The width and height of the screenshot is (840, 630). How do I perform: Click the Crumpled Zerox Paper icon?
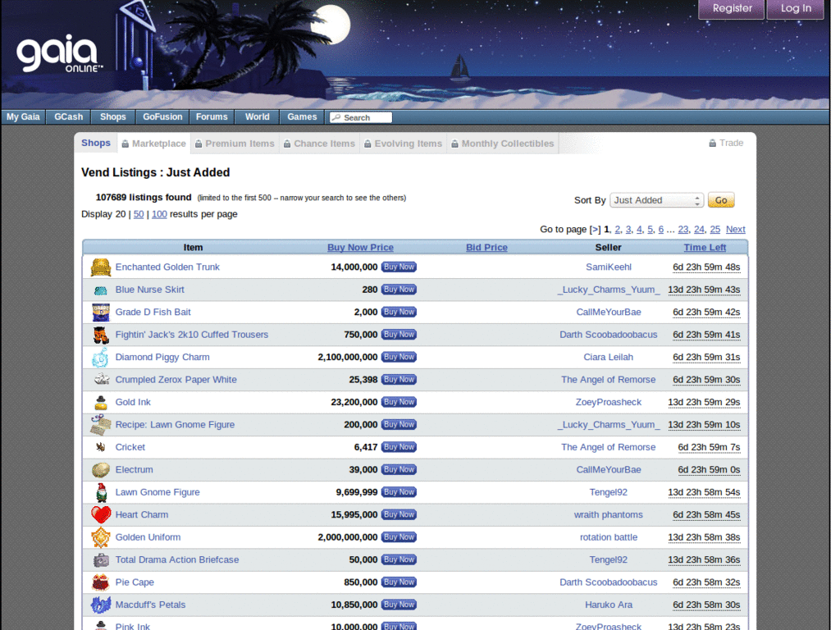click(101, 379)
